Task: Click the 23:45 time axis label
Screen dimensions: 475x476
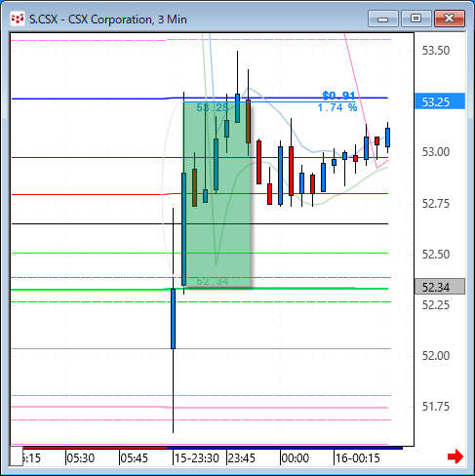Action: [x=242, y=458]
